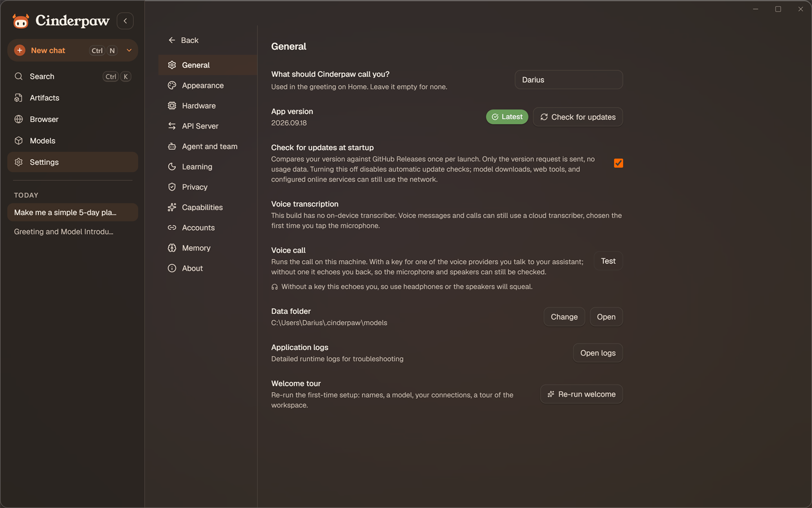812x508 pixels.
Task: Uncheck Check for updates at startup
Action: (x=619, y=163)
